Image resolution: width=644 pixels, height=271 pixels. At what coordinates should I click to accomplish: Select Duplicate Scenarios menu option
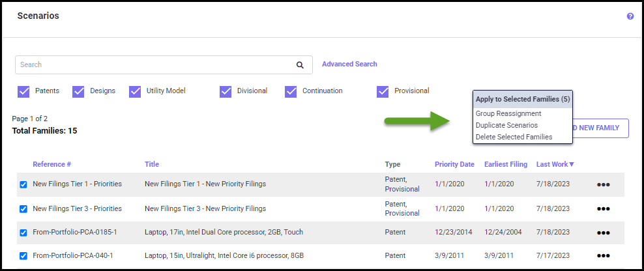pos(506,125)
